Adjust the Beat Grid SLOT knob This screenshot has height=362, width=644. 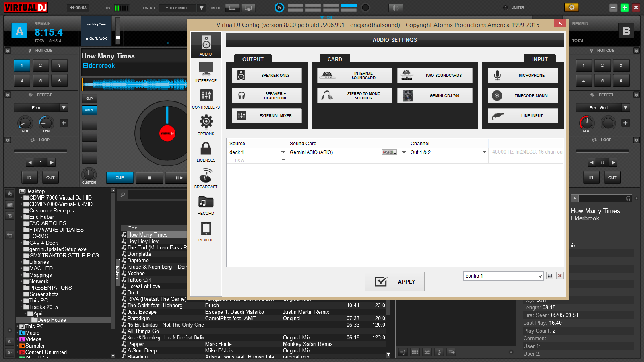point(587,123)
